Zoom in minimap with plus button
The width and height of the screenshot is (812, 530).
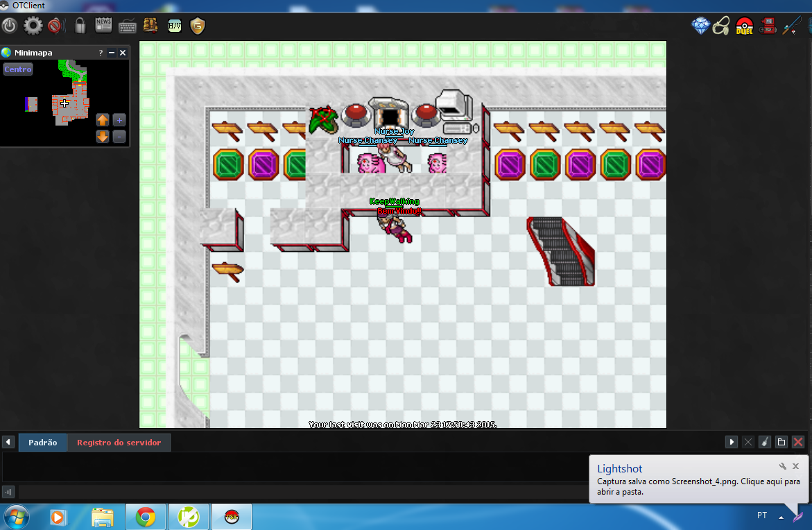tap(119, 120)
